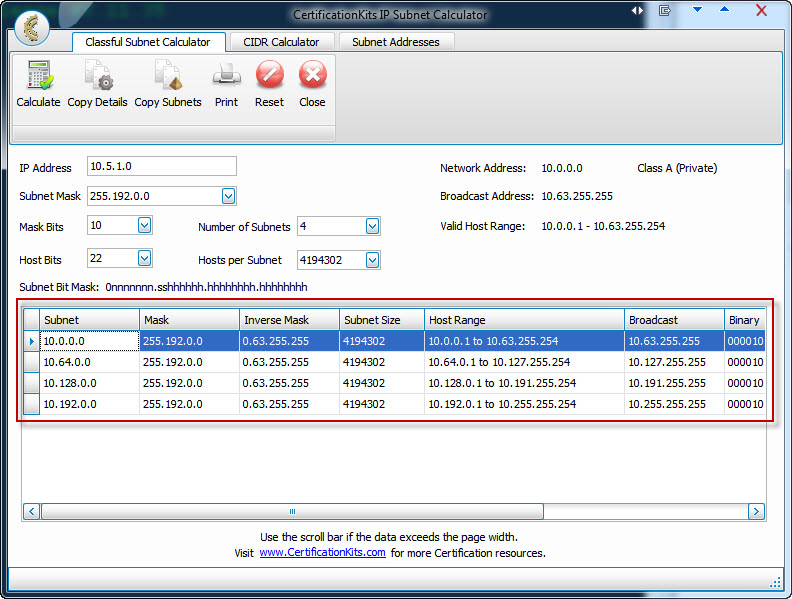This screenshot has width=792, height=599.
Task: Click the blue up arrow in title bar
Action: pyautogui.click(x=724, y=9)
